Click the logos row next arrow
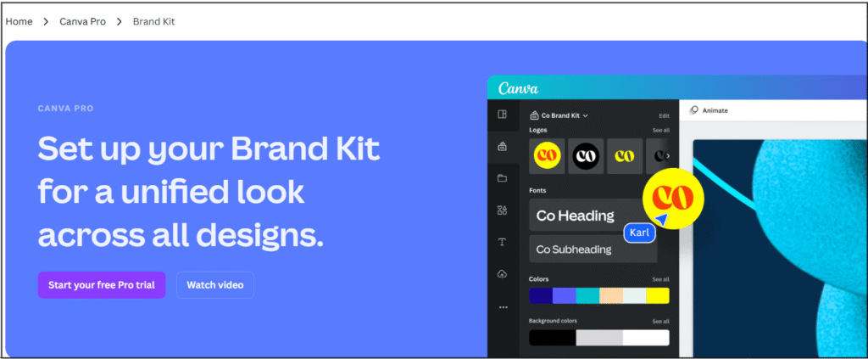Viewport: 868px width, 359px height. pyautogui.click(x=668, y=156)
